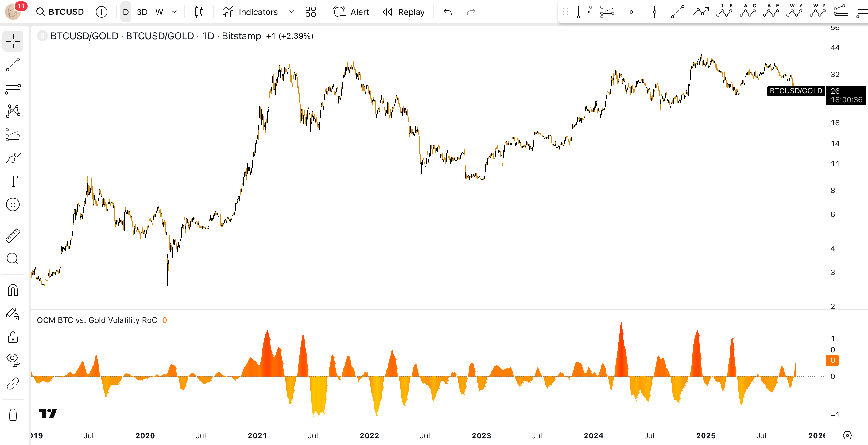Start bar Replay mode
This screenshot has width=868, height=445.
[x=404, y=12]
